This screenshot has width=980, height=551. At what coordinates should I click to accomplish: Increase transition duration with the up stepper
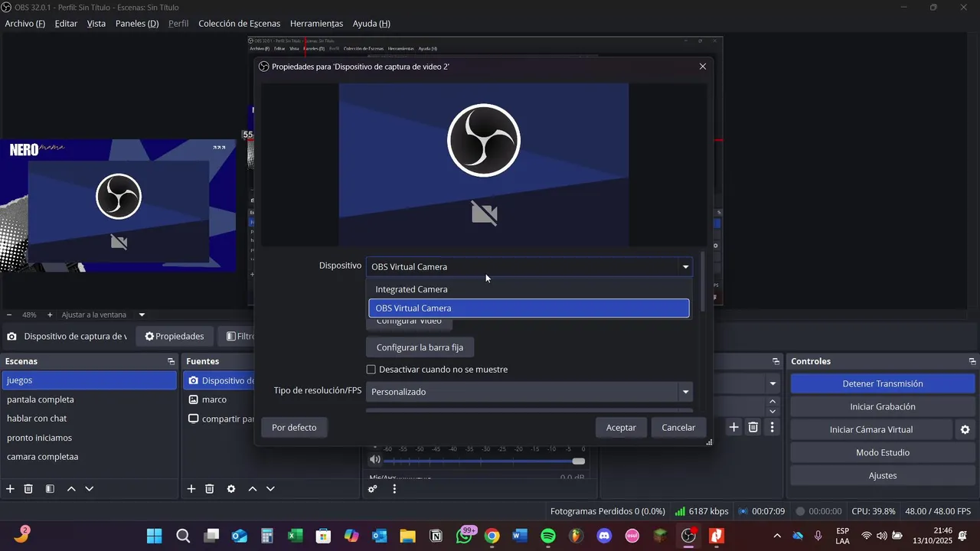773,401
